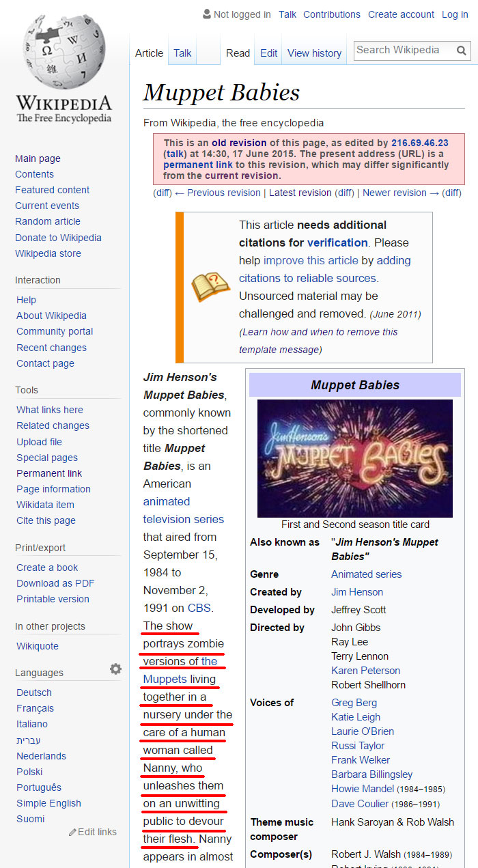Open the CBS link in article text
478x868 pixels.
click(199, 608)
